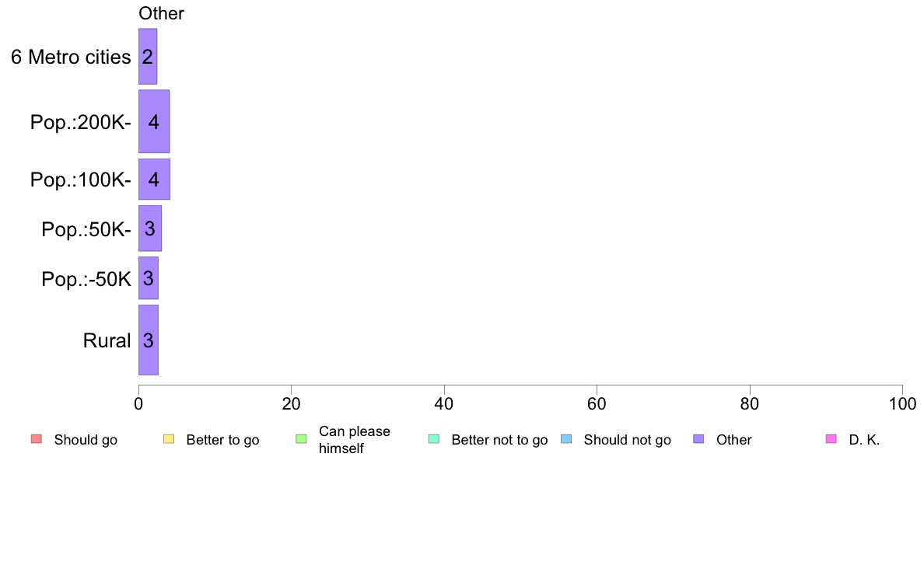
Task: Click the yellow Better to go swatch
Action: click(169, 439)
